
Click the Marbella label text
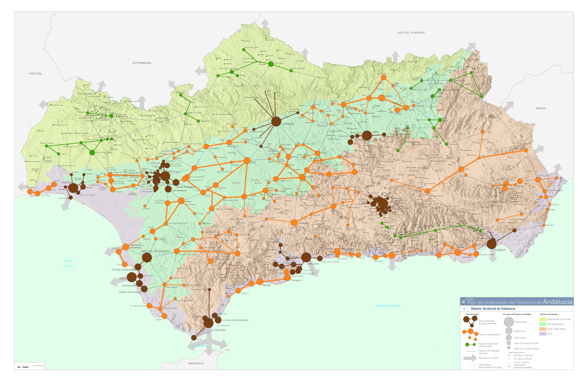[267, 285]
